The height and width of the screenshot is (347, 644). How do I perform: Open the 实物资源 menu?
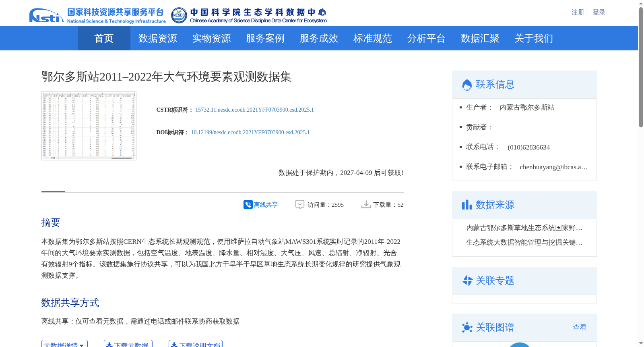coord(211,38)
